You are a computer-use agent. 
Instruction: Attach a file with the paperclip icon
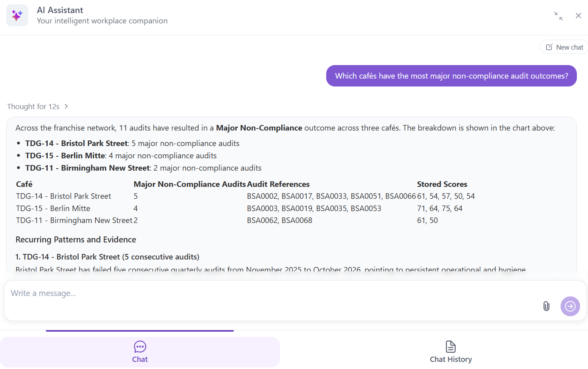pos(546,306)
